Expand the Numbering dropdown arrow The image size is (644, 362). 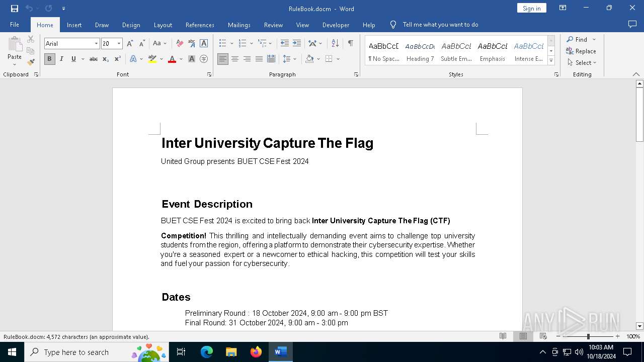point(251,44)
